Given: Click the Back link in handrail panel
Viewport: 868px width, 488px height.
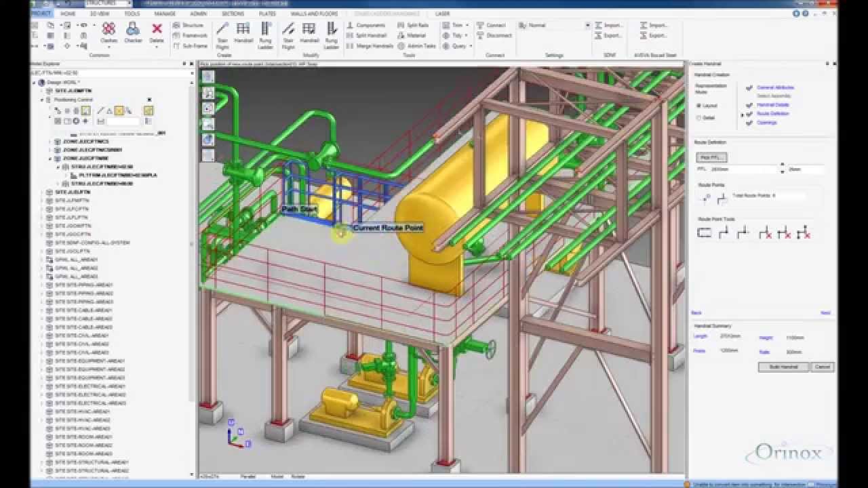Looking at the screenshot, I should (x=696, y=313).
